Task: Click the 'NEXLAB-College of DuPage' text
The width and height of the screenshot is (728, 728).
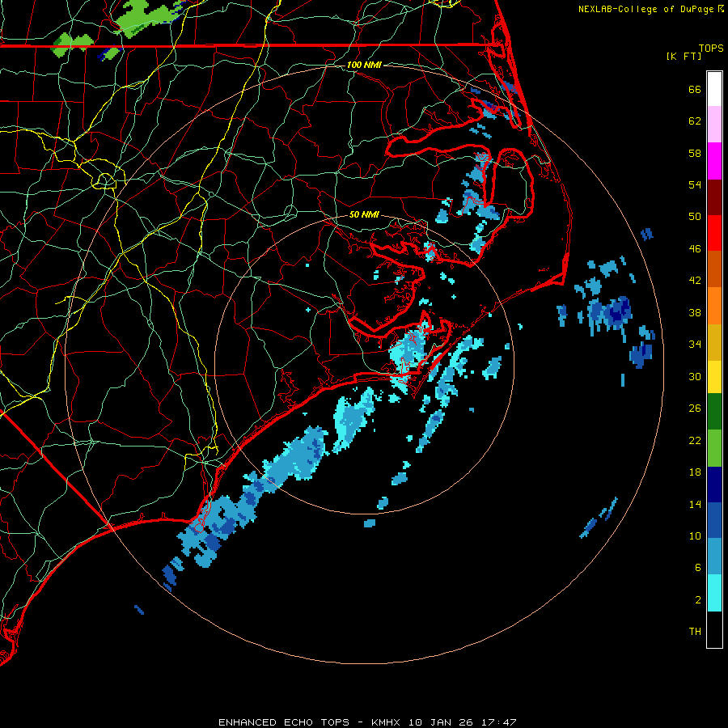Action: (x=645, y=9)
